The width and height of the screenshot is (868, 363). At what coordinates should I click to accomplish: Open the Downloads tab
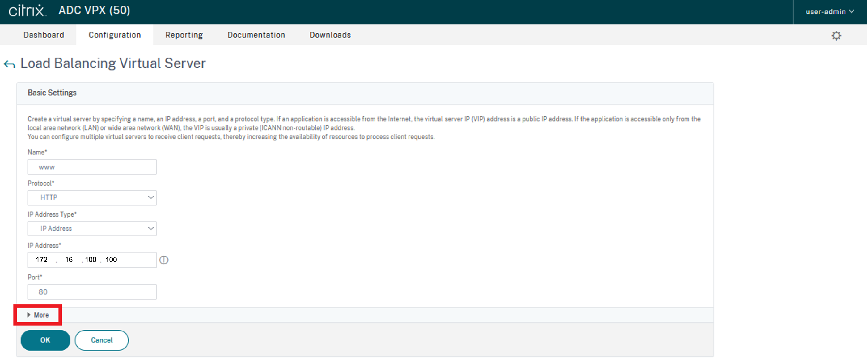point(330,35)
